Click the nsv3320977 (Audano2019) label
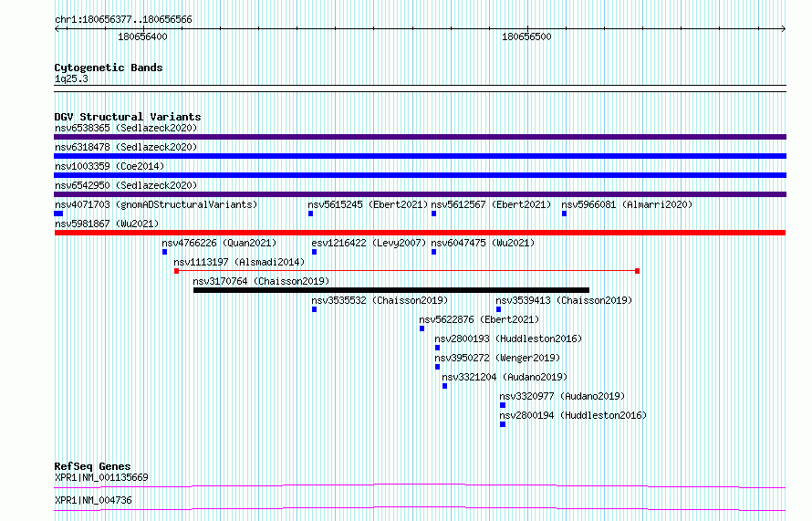 click(x=563, y=396)
